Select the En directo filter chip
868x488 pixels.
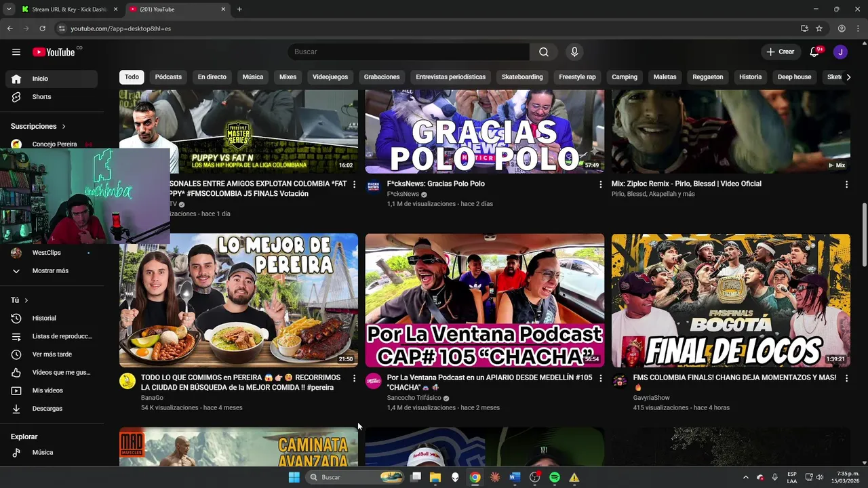pyautogui.click(x=212, y=77)
